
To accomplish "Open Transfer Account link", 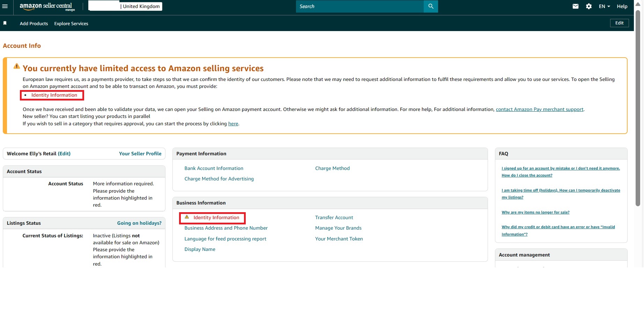I will pyautogui.click(x=334, y=217).
